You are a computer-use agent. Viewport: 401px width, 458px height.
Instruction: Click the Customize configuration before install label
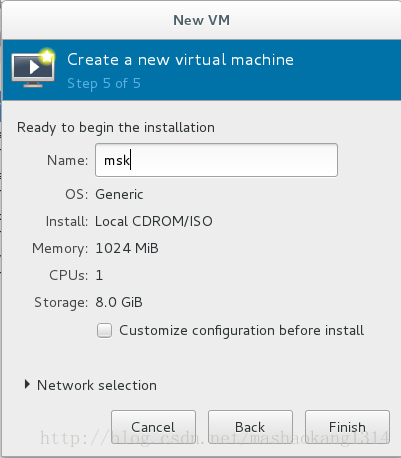pos(241,331)
